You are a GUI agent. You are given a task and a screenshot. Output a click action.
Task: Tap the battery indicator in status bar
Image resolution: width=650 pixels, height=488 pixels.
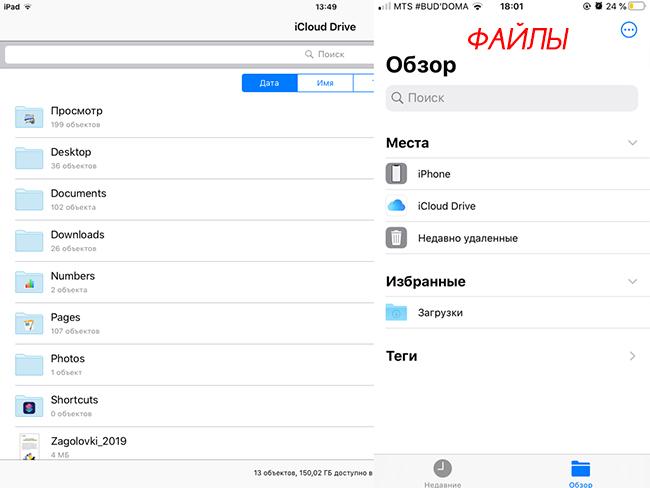coord(637,6)
